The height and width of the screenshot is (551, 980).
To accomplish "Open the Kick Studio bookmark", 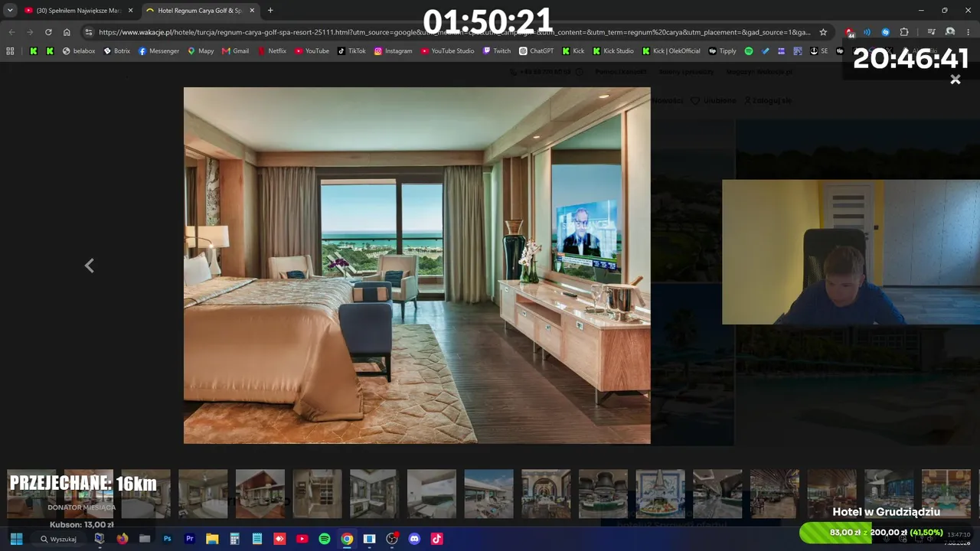I will (613, 51).
